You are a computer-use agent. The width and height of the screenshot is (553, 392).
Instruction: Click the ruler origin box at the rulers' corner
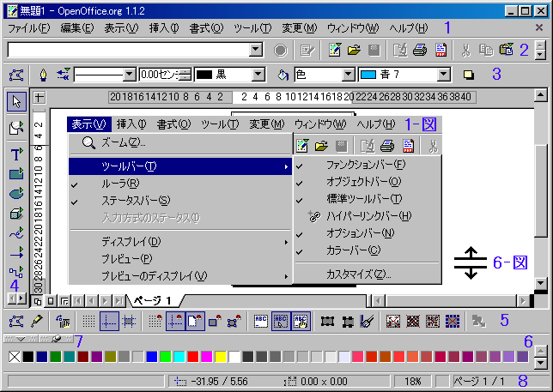tap(39, 97)
